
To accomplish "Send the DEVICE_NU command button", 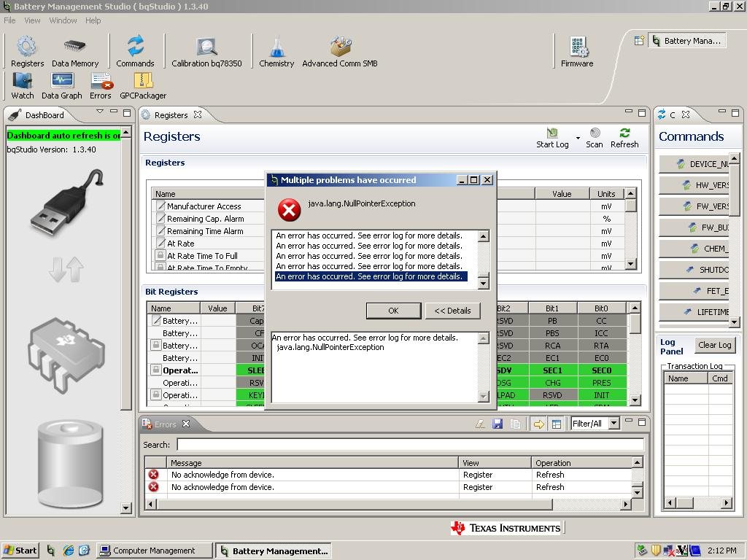I will tap(694, 164).
